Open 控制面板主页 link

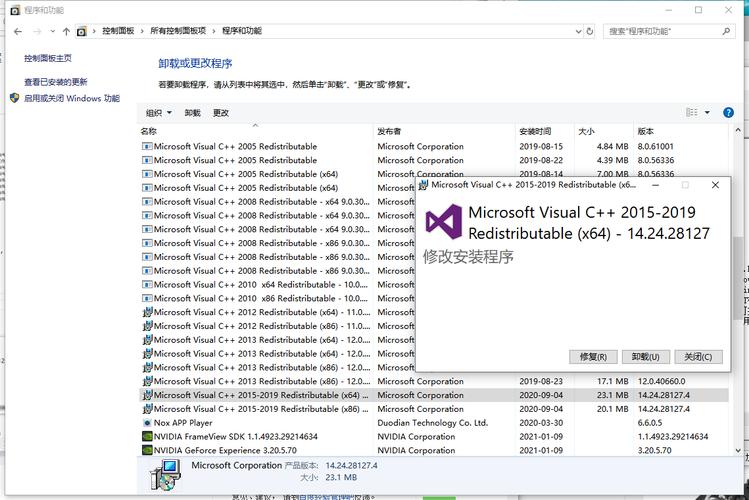click(x=48, y=58)
